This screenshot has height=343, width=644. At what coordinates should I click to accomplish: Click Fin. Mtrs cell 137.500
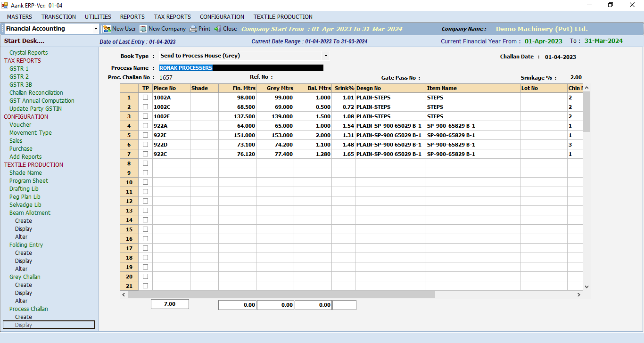[x=237, y=116]
